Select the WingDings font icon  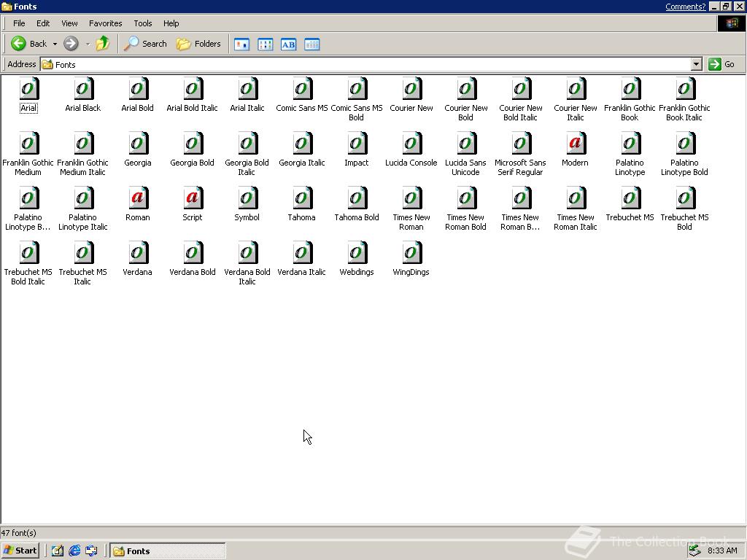(411, 253)
